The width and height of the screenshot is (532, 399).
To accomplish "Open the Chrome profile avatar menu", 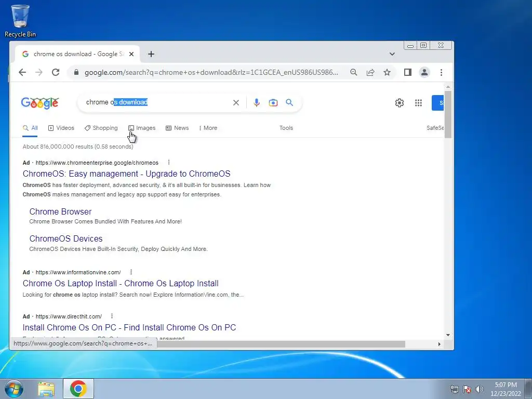I will click(x=424, y=72).
